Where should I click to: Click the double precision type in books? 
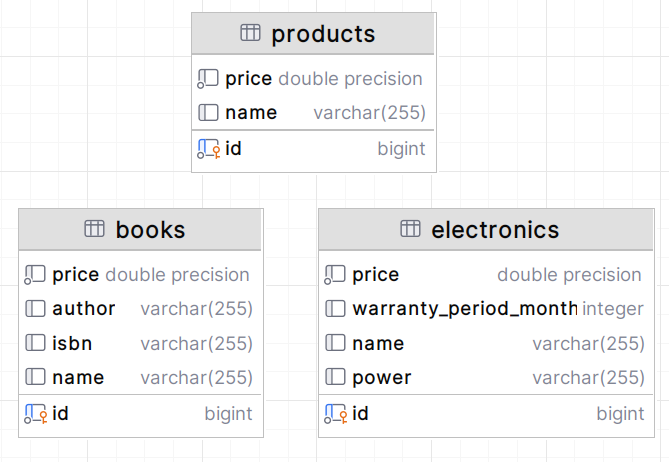pos(177,275)
